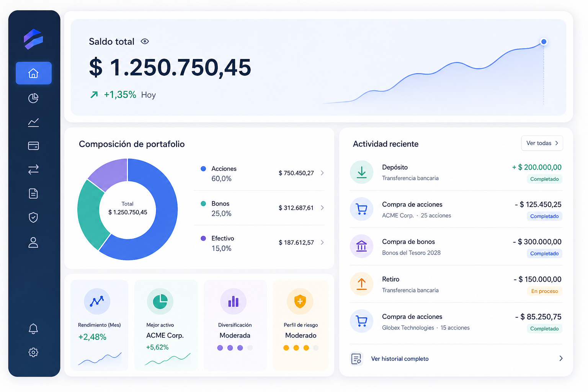The width and height of the screenshot is (588, 392).
Task: Click the Efectivo purple legend dot
Action: click(x=203, y=238)
